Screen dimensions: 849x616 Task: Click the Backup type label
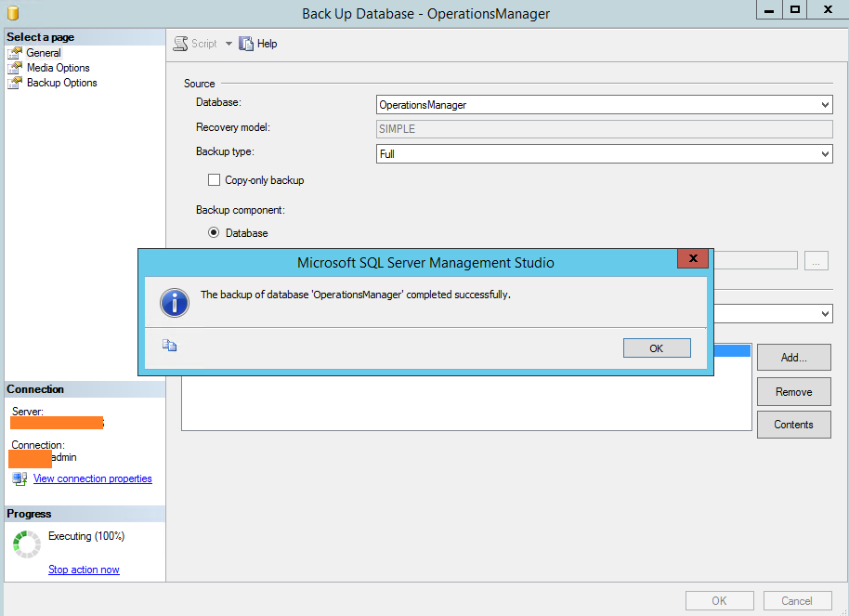coord(225,151)
